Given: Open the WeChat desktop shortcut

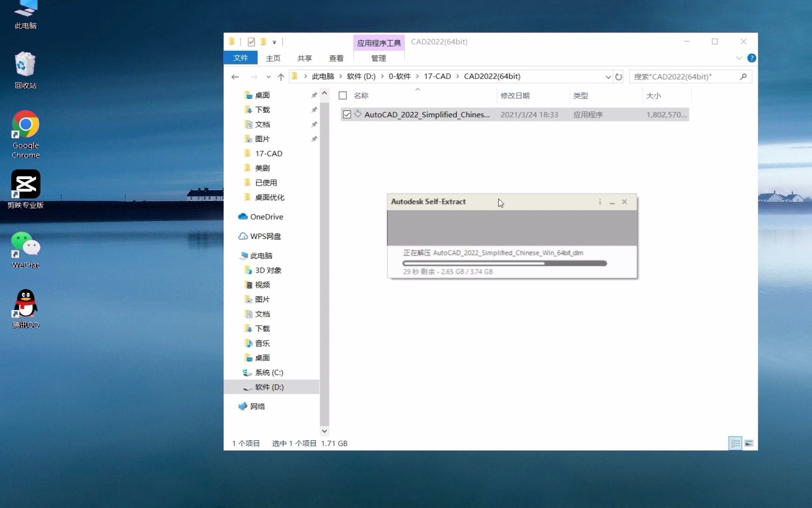Looking at the screenshot, I should tap(25, 250).
